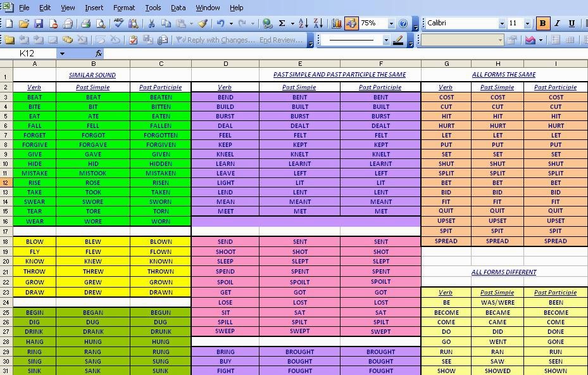This screenshot has width=588, height=375.
Task: Click the function fx button
Action: click(98, 54)
